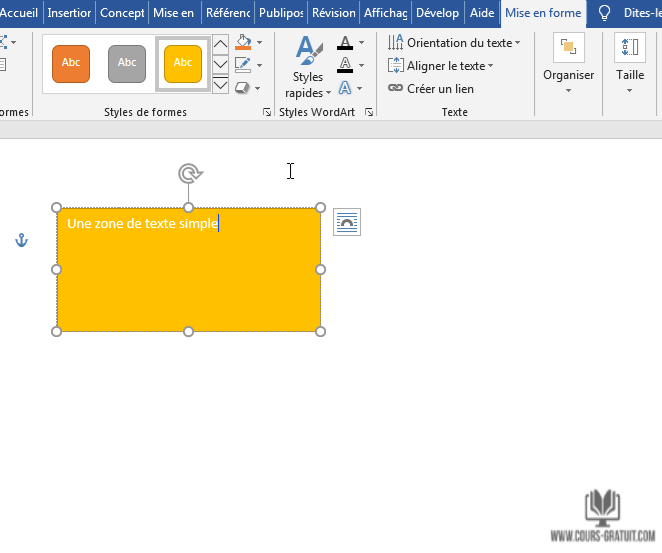This screenshot has width=662, height=553.
Task: Click the shape outline pen icon
Action: point(242,65)
